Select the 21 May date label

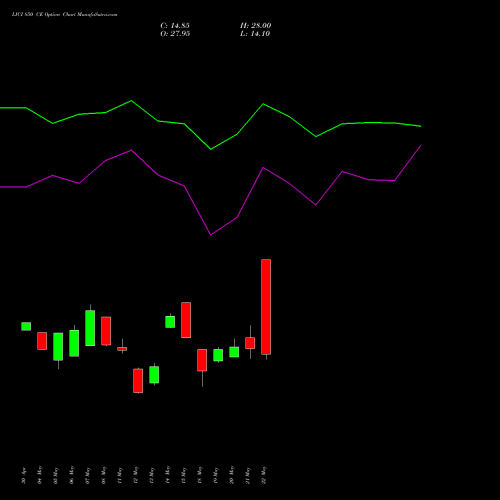tap(248, 475)
